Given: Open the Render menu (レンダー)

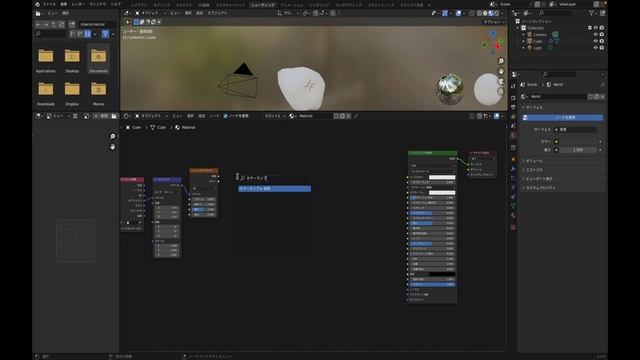Looking at the screenshot, I should [x=78, y=4].
